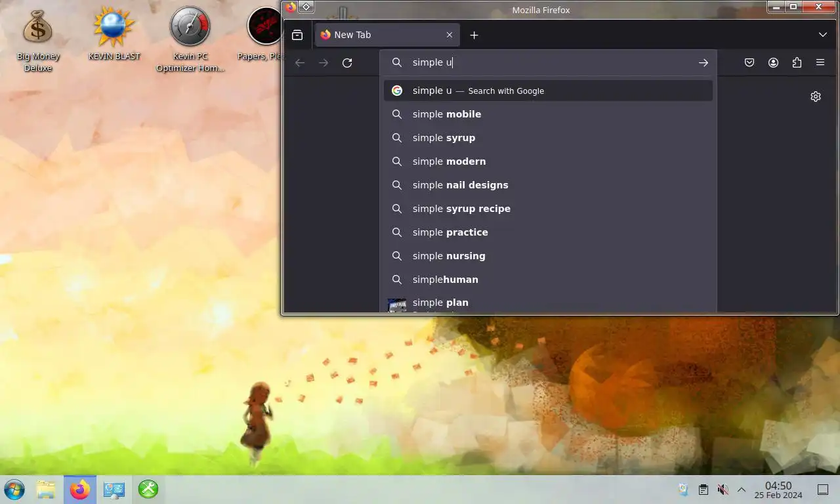Open the computer monitor icon in taskbar
Viewport: 840px width, 504px height.
(x=114, y=490)
